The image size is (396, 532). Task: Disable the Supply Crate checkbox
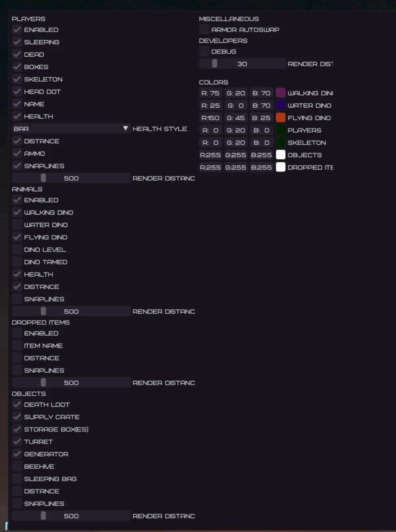point(17,417)
